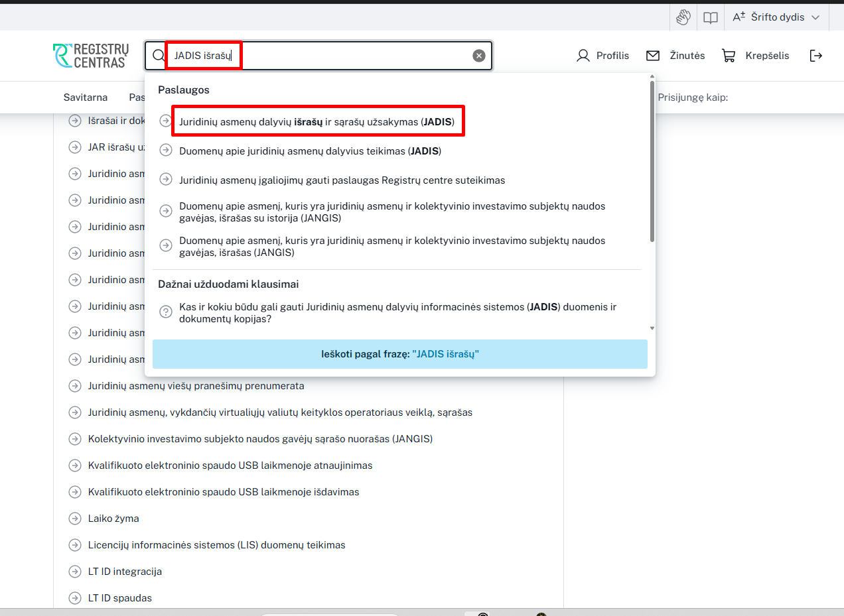
Task: Click arrow icon beside viešų pranešimų prenumerata
Action: (75, 386)
